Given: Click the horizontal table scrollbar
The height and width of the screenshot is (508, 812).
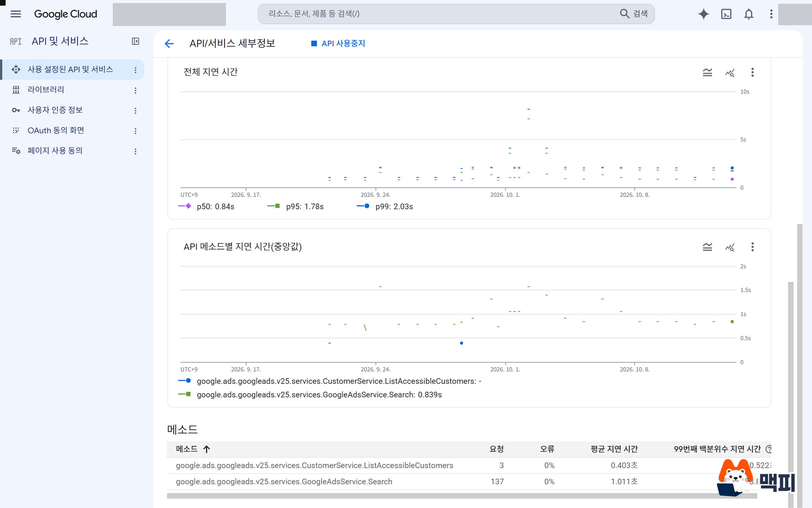Looking at the screenshot, I should click(x=462, y=496).
